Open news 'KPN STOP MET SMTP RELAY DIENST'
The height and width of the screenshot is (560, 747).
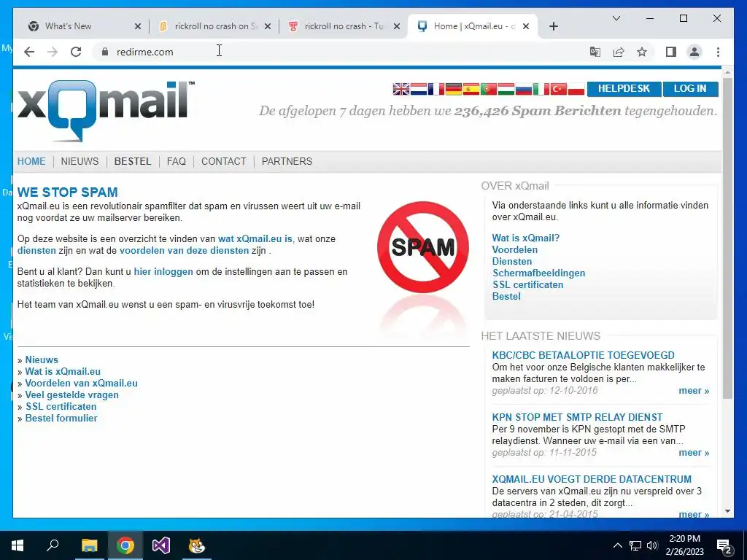578,417
